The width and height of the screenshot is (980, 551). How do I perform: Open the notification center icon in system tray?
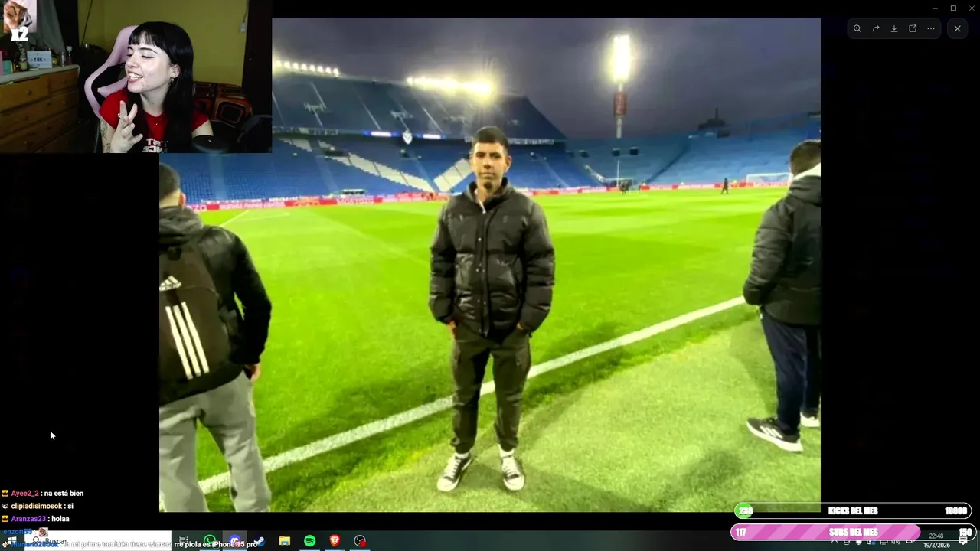pos(963,541)
